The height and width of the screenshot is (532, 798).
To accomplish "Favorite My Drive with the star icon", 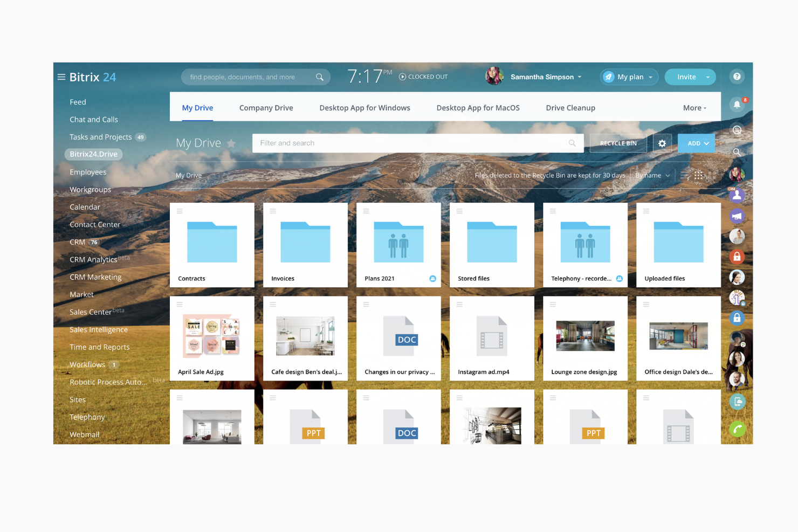I will 231,143.
